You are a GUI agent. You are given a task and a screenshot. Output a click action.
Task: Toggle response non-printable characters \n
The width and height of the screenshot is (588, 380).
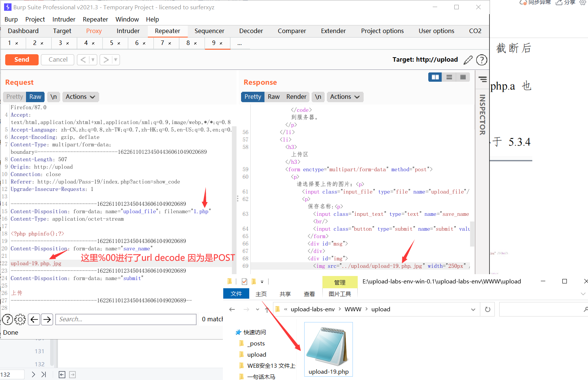click(318, 97)
